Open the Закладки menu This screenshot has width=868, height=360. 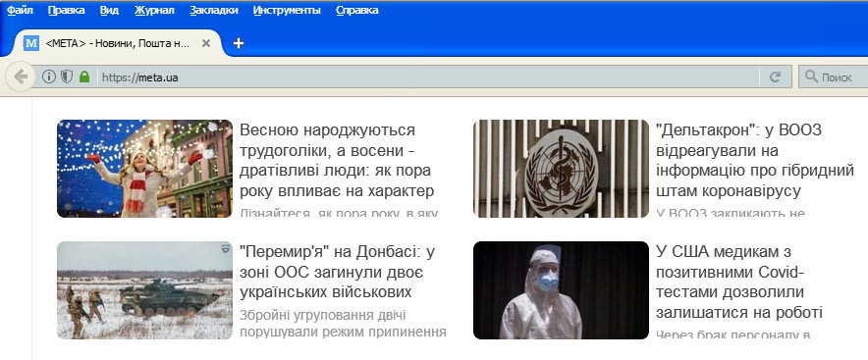click(x=214, y=10)
